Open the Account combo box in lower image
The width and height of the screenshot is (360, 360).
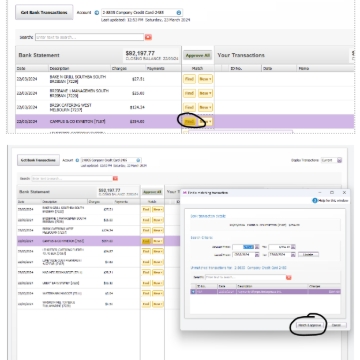click(111, 160)
